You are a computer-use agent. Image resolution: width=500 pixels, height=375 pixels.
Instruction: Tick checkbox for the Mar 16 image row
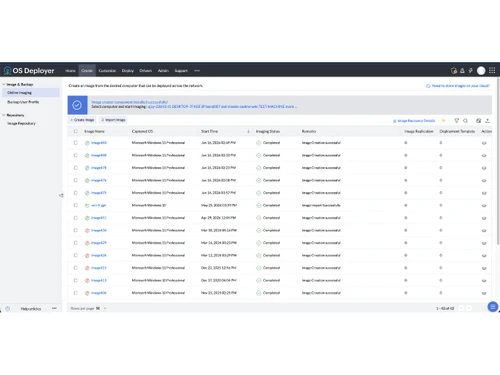coord(76,243)
